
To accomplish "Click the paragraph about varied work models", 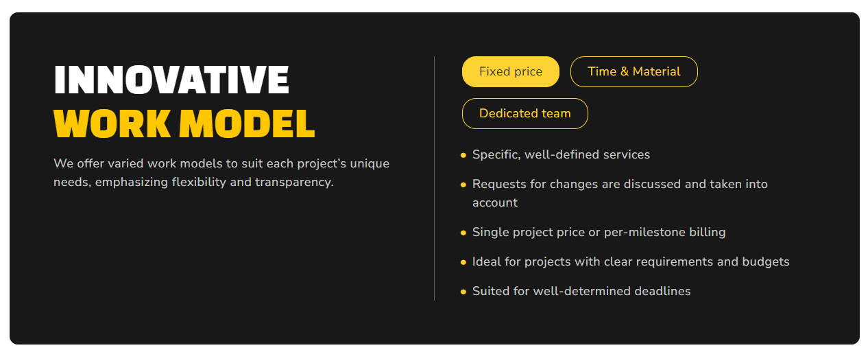I will click(221, 164).
